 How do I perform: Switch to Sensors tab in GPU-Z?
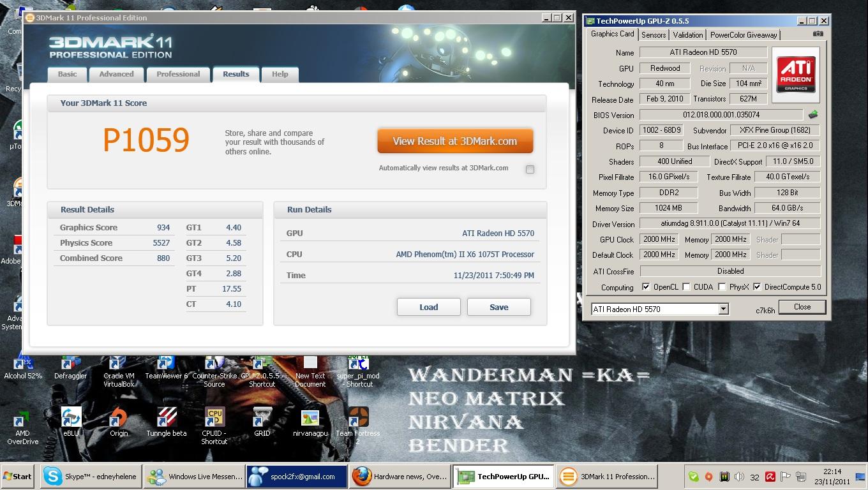654,35
